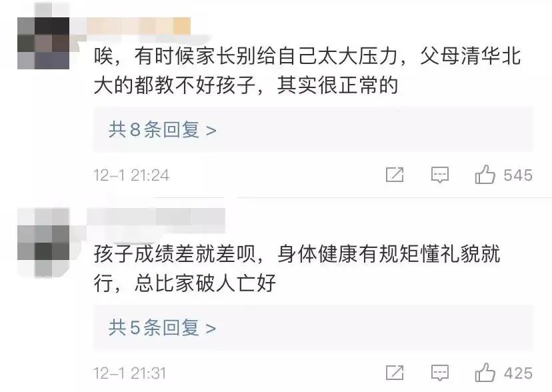The height and width of the screenshot is (392, 552).
Task: Expand the 共8条回复 replies
Action: click(x=313, y=130)
